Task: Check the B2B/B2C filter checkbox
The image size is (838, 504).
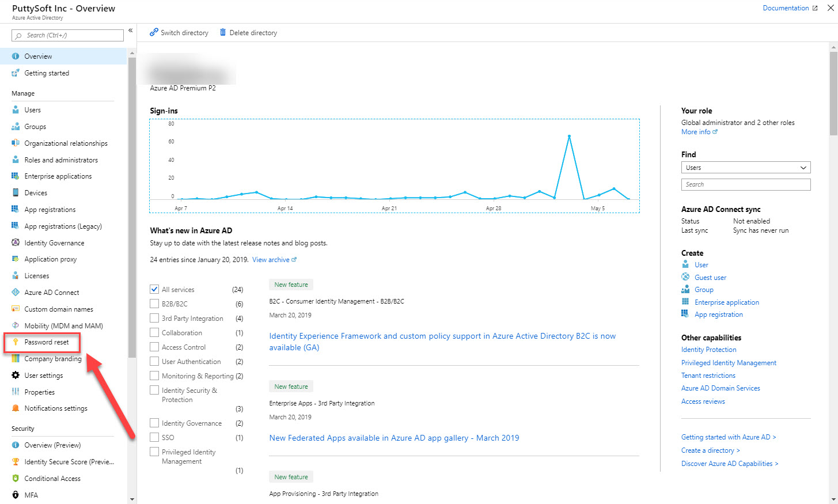Action: tap(154, 304)
